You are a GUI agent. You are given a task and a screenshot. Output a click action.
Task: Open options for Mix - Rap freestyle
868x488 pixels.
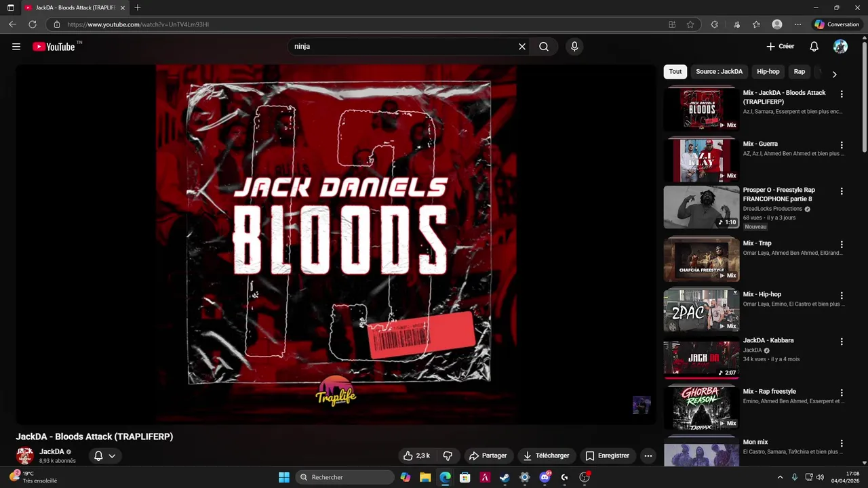click(842, 392)
